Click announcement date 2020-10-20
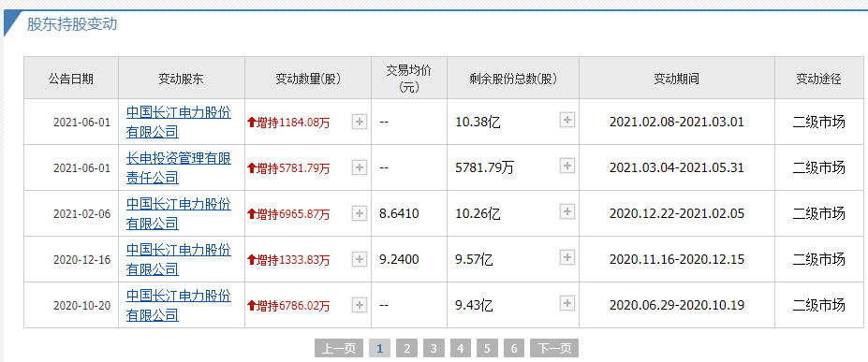Viewport: 868px width, 362px height. [x=81, y=306]
